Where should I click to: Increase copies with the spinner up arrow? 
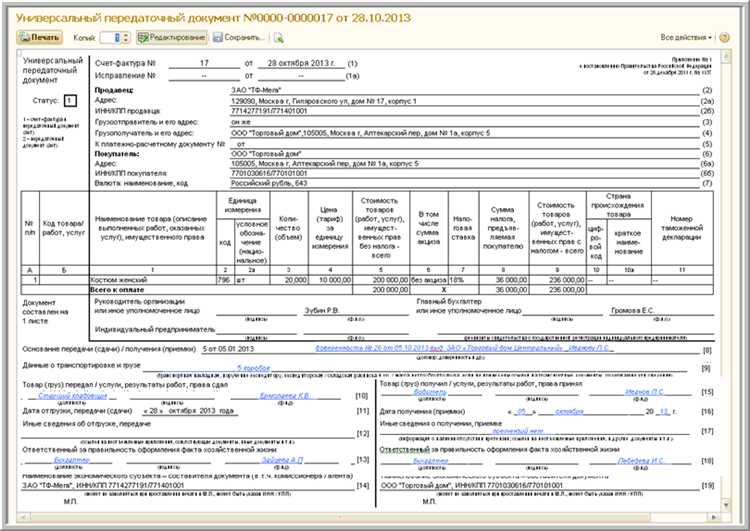point(127,34)
